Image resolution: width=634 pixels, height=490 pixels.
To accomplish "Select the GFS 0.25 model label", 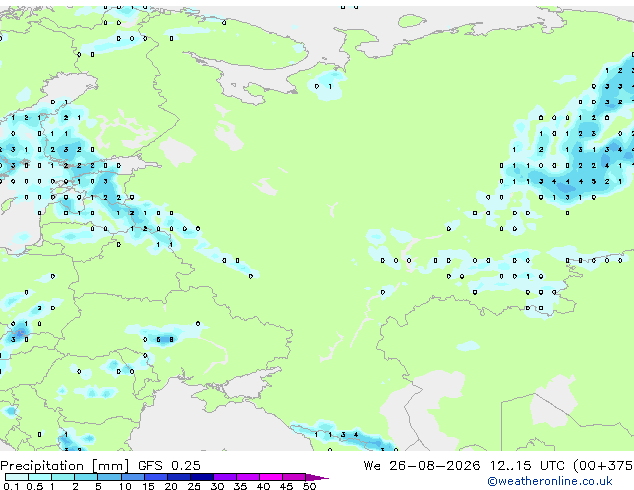I will click(x=169, y=466).
